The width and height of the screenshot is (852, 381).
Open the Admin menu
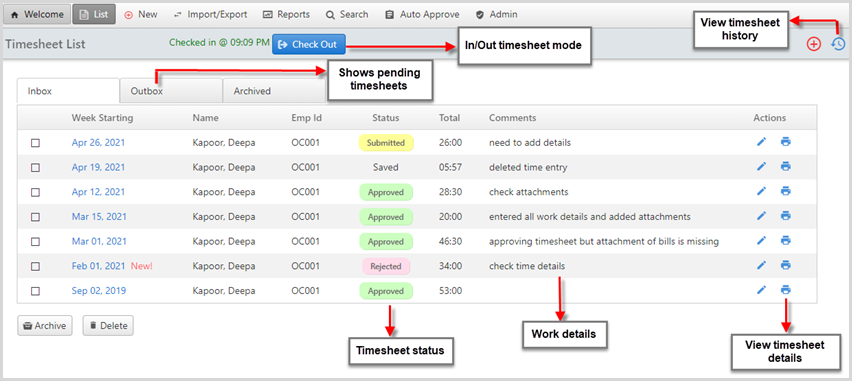point(497,15)
